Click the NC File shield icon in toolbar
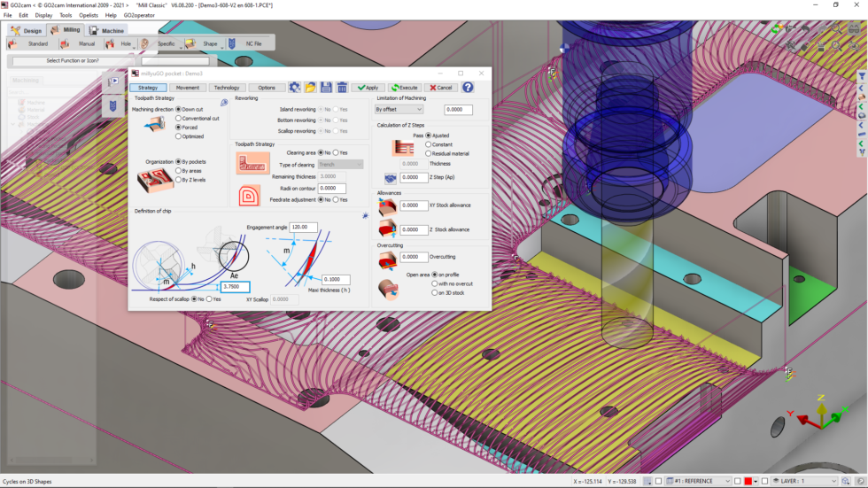Image resolution: width=868 pixels, height=488 pixels. pyautogui.click(x=232, y=43)
